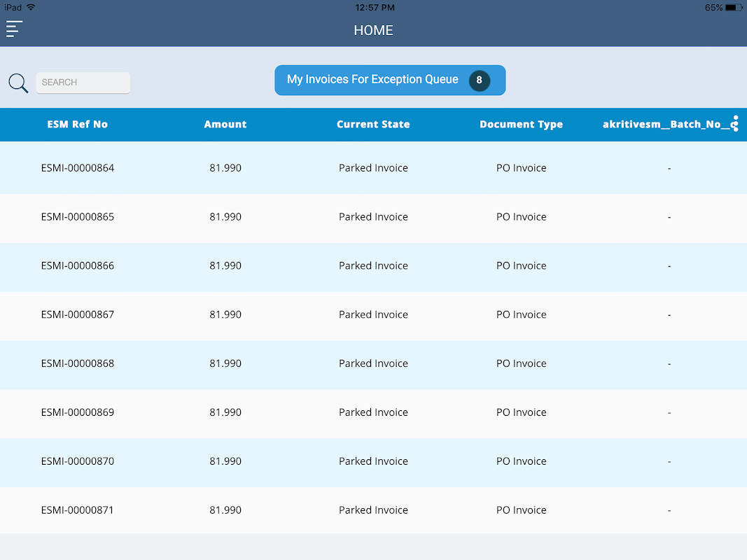Tap the HOME title
The width and height of the screenshot is (747, 560).
[x=374, y=31]
